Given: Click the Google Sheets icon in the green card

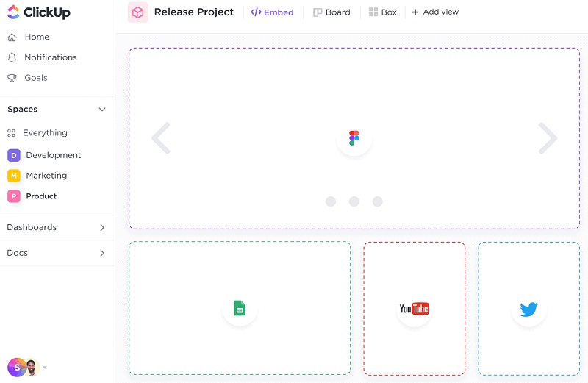Looking at the screenshot, I should coord(240,308).
